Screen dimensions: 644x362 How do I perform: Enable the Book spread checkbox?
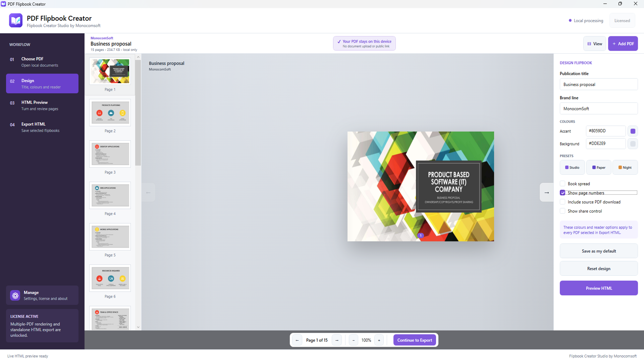point(562,184)
